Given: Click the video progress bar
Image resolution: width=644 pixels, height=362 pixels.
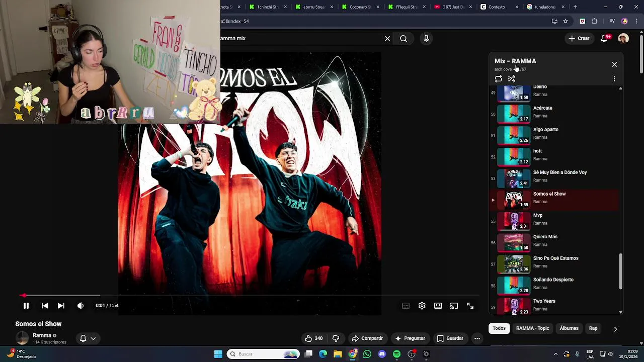Looking at the screenshot, I should (x=250, y=296).
